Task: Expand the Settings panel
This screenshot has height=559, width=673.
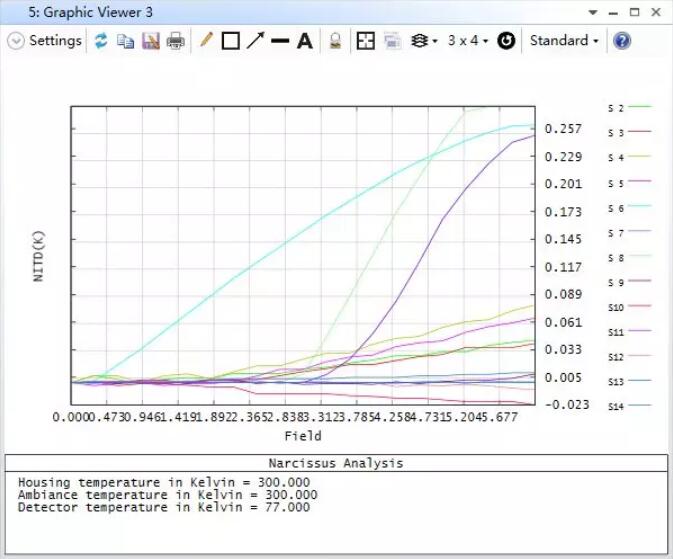Action: tap(45, 41)
